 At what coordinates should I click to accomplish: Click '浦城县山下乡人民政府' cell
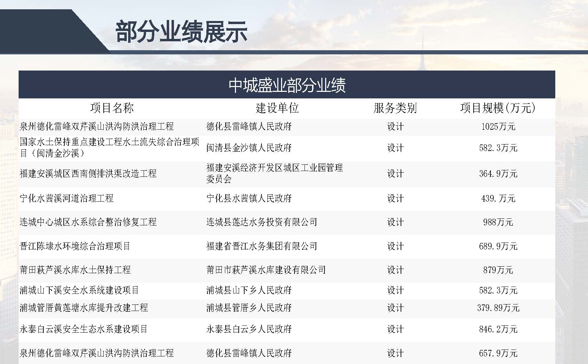(x=249, y=290)
